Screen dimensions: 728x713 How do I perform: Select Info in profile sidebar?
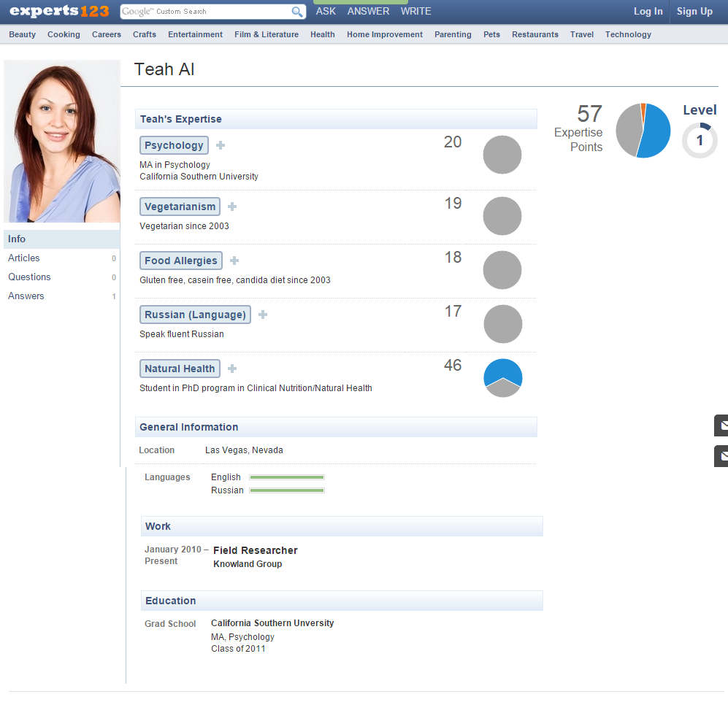(62, 239)
